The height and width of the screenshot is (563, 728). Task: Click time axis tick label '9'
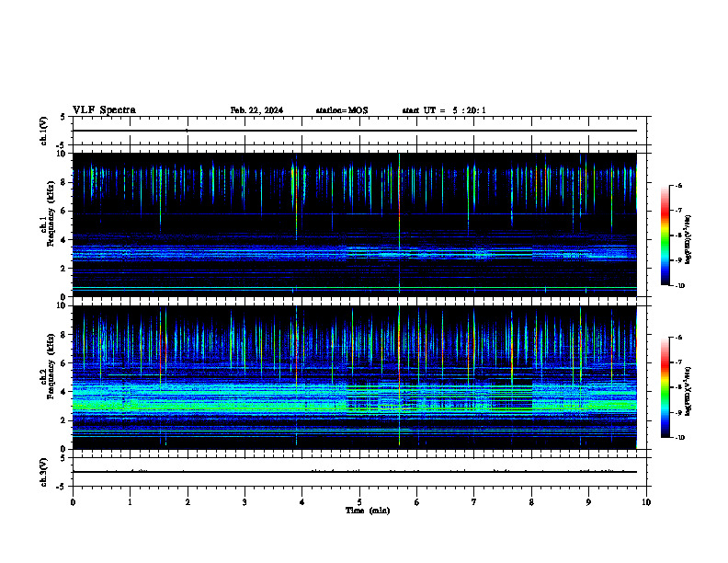pyautogui.click(x=588, y=502)
